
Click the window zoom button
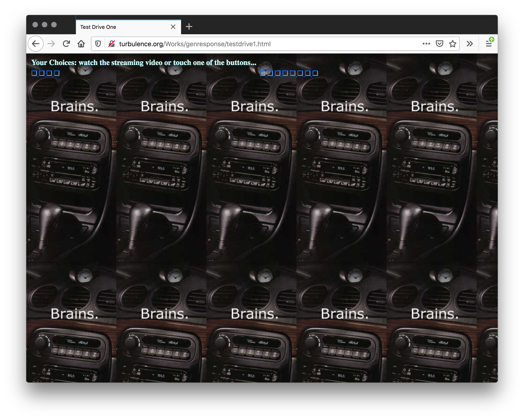coord(54,25)
